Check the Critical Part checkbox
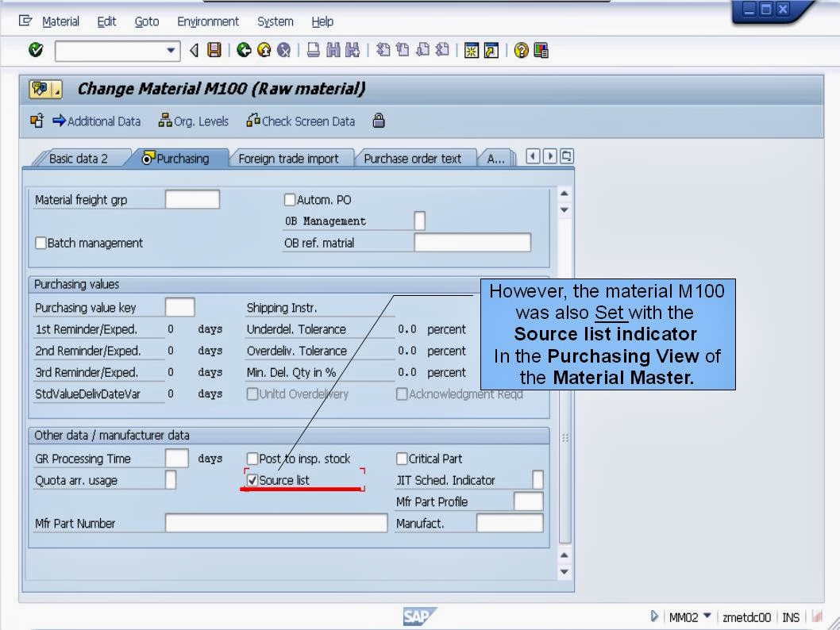Image resolution: width=840 pixels, height=630 pixels. click(x=403, y=458)
